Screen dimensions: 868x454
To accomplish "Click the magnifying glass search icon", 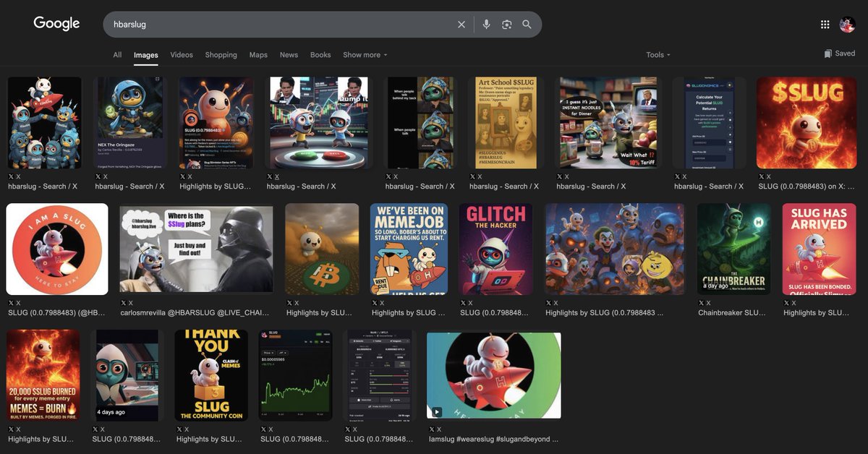I will click(x=527, y=25).
